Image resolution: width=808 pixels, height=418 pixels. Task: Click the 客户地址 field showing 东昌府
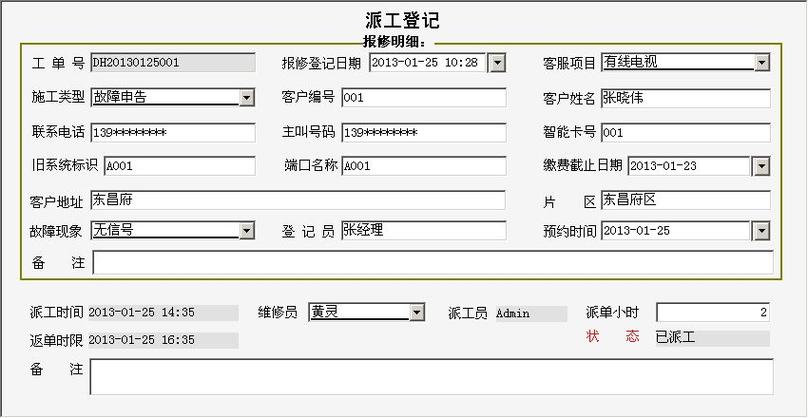coord(298,200)
